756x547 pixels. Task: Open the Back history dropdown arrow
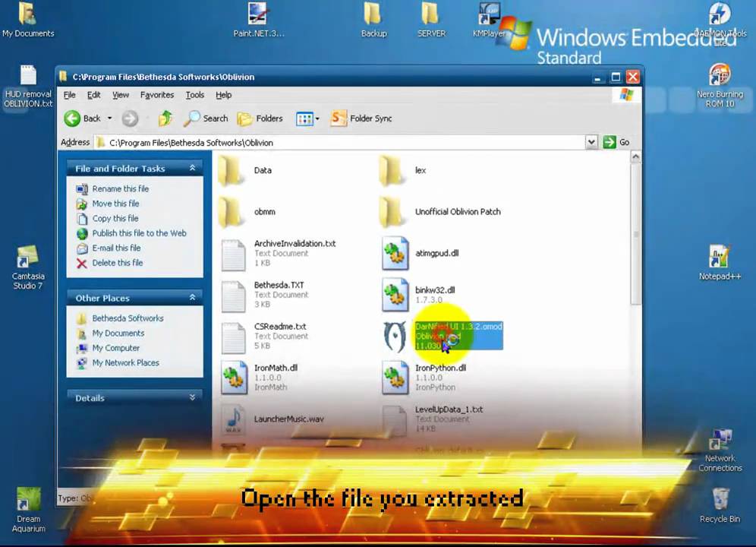110,119
